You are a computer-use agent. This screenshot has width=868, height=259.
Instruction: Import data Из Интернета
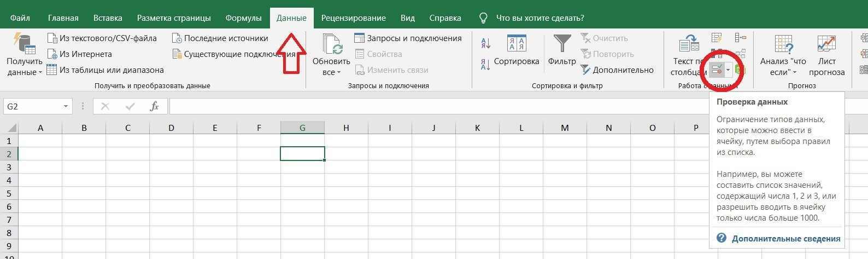pos(80,54)
